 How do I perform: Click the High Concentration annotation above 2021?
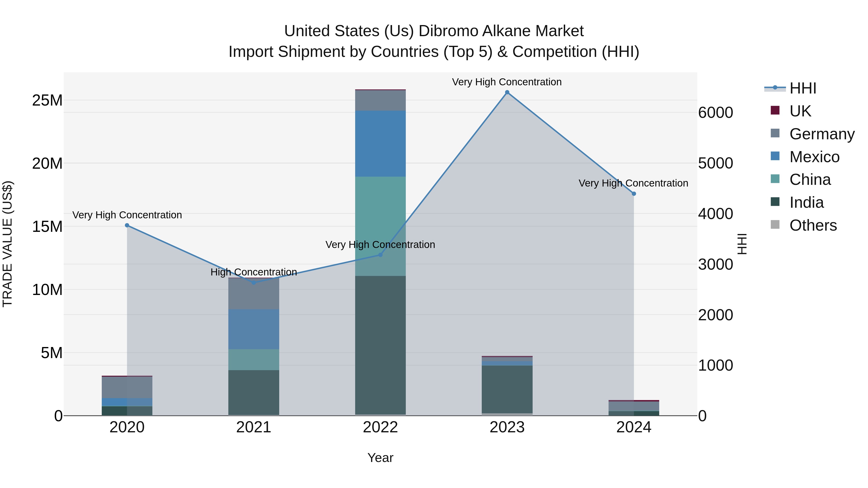(254, 272)
